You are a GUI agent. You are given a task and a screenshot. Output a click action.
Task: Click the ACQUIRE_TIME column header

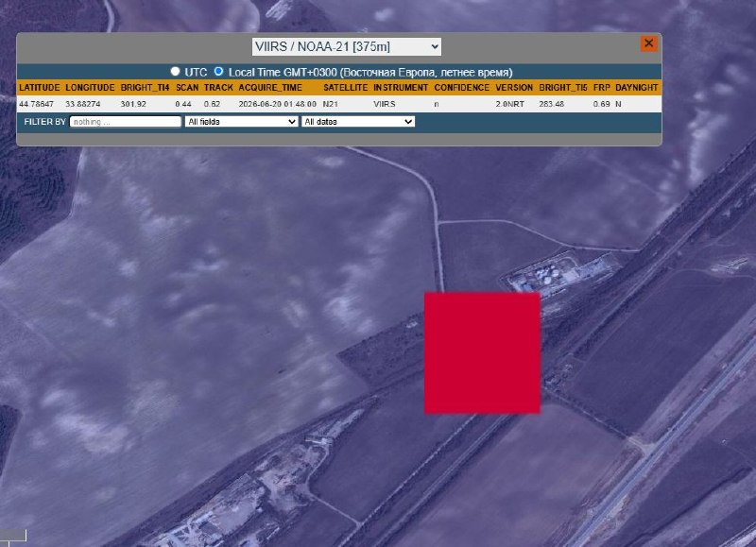[x=270, y=88]
